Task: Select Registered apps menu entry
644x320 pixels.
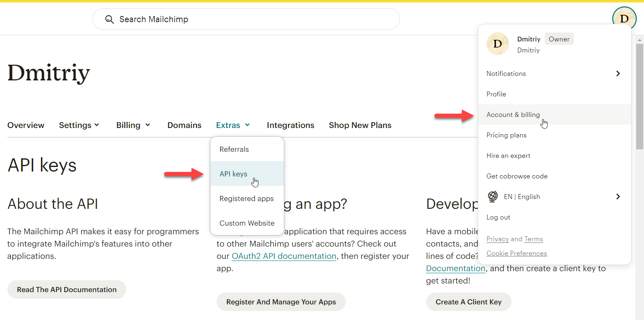Action: [247, 199]
